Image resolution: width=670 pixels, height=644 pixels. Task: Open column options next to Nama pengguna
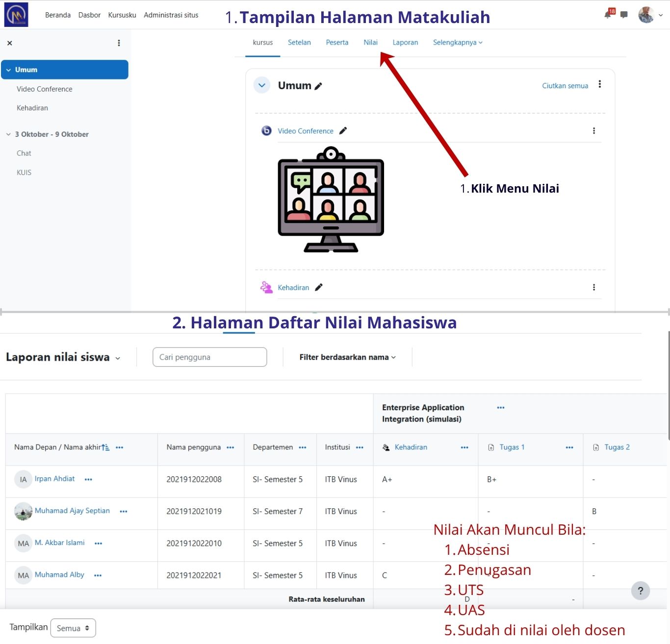coord(231,447)
